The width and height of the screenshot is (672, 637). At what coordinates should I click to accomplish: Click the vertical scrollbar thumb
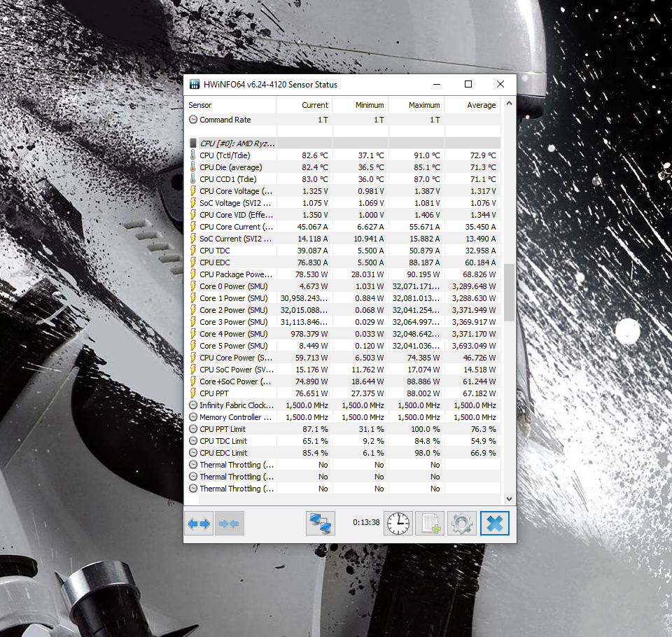click(509, 293)
